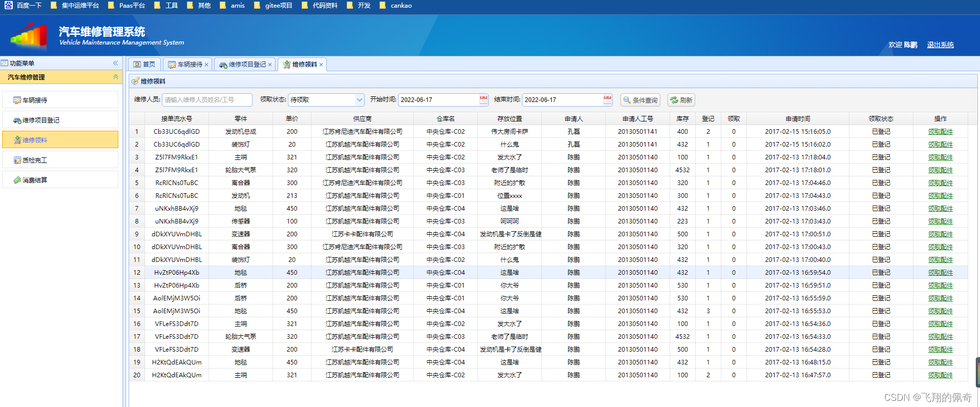
Task: Select row 19 cell H2KtQdEAkQUm
Action: tap(177, 362)
